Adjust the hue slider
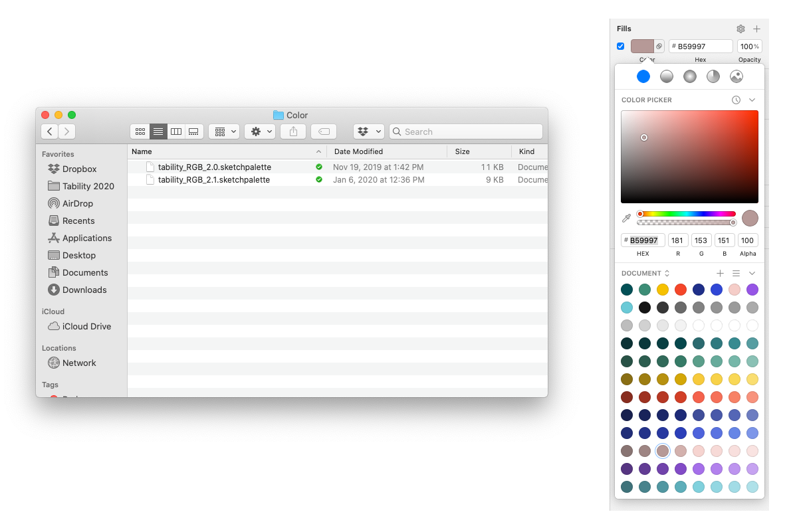 687,215
